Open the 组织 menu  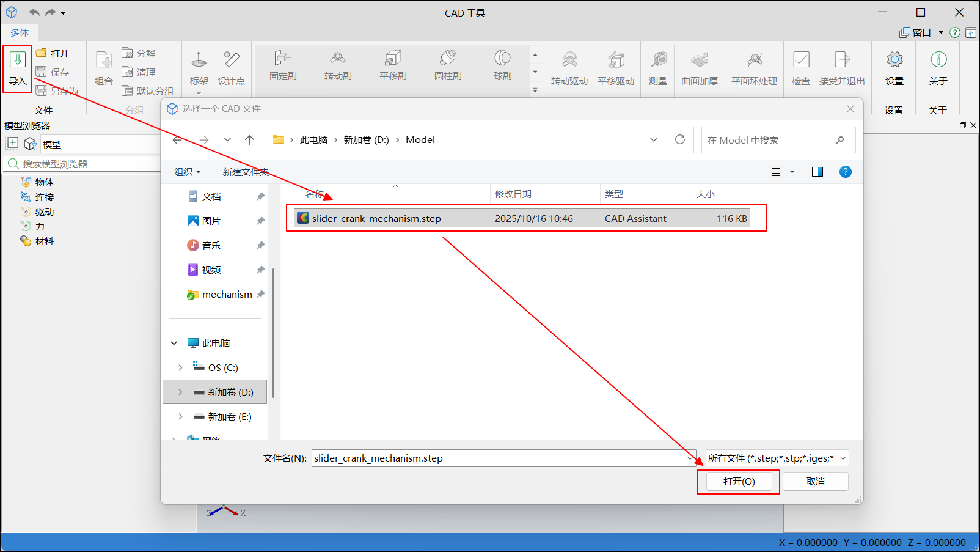point(187,172)
